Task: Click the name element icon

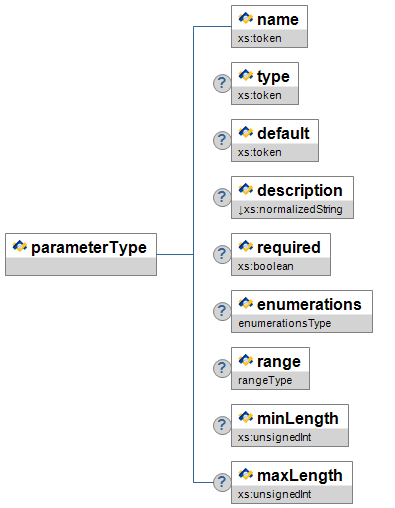Action: point(246,18)
